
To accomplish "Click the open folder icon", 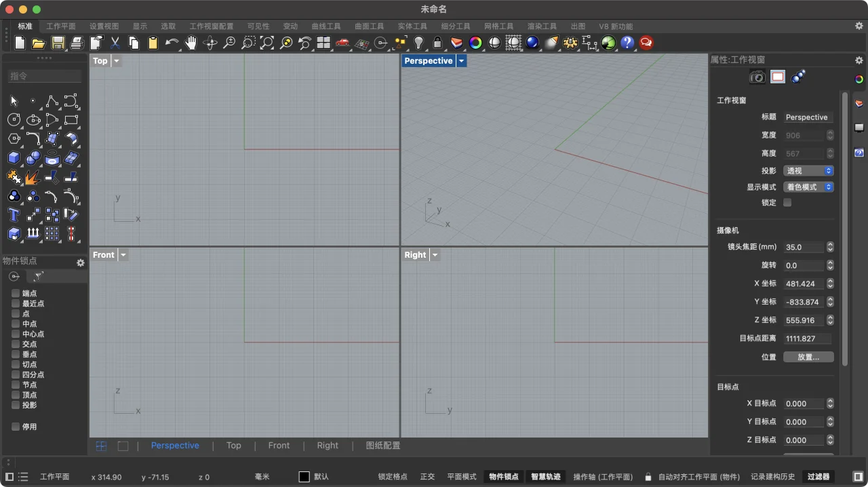I will tap(39, 43).
